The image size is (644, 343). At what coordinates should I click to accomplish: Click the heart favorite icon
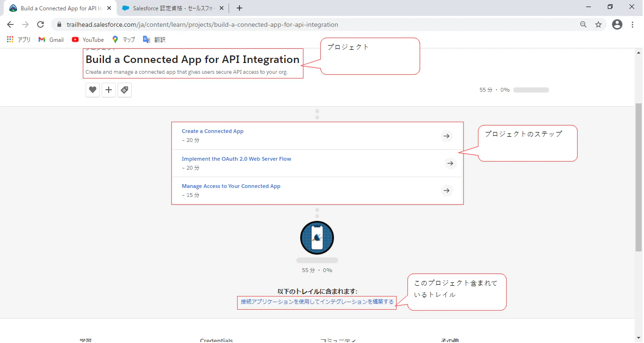pyautogui.click(x=93, y=90)
